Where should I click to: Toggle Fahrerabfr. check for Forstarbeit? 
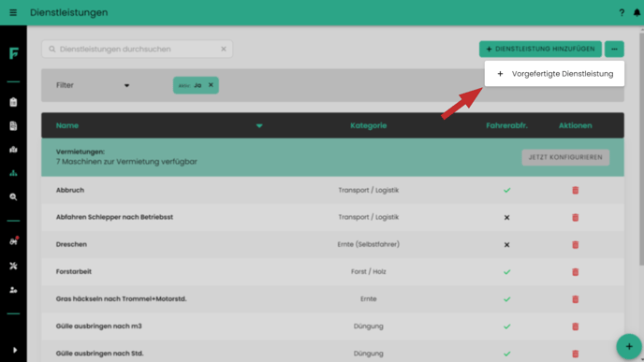coord(506,271)
